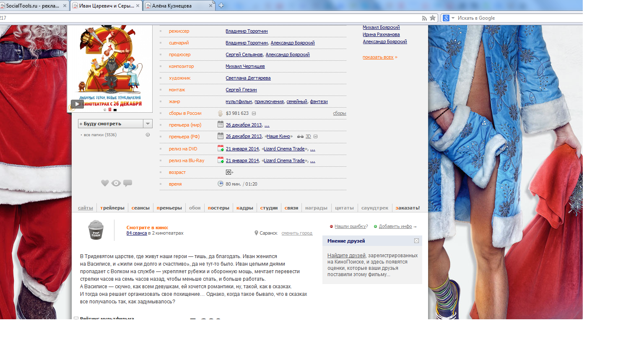The width and height of the screenshot is (644, 362).
Task: Open the заказать! section
Action: tap(408, 208)
